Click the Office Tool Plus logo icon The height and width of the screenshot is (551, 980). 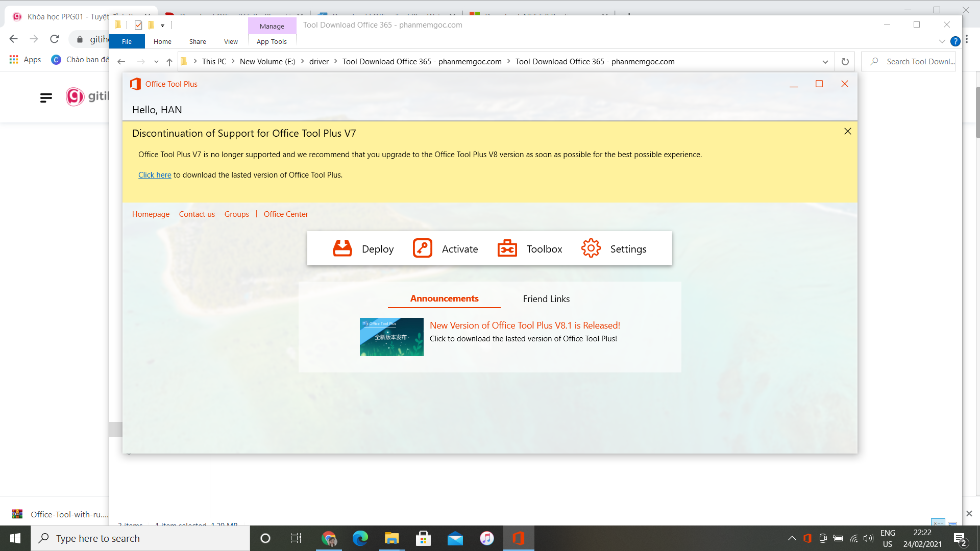[x=135, y=84]
